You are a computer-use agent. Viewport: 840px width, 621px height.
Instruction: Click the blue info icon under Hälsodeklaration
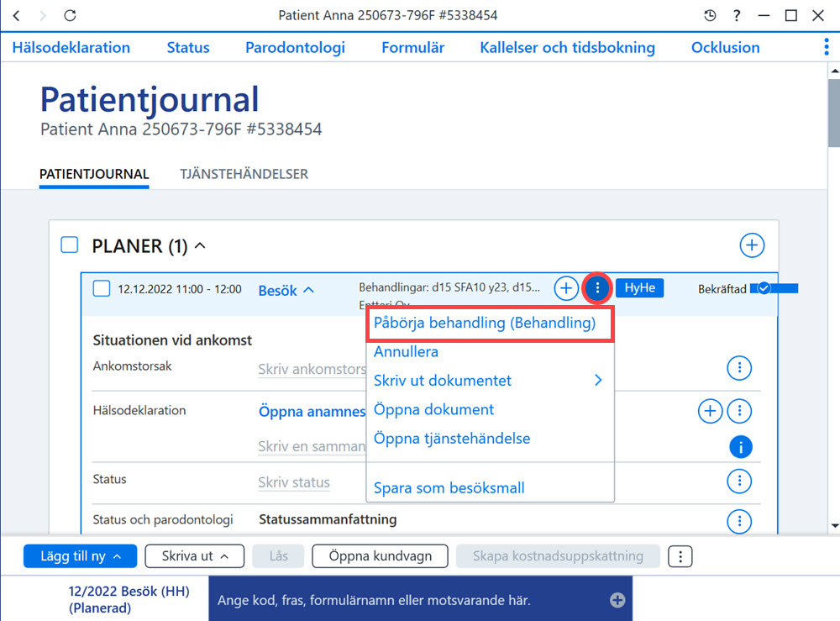(x=740, y=447)
